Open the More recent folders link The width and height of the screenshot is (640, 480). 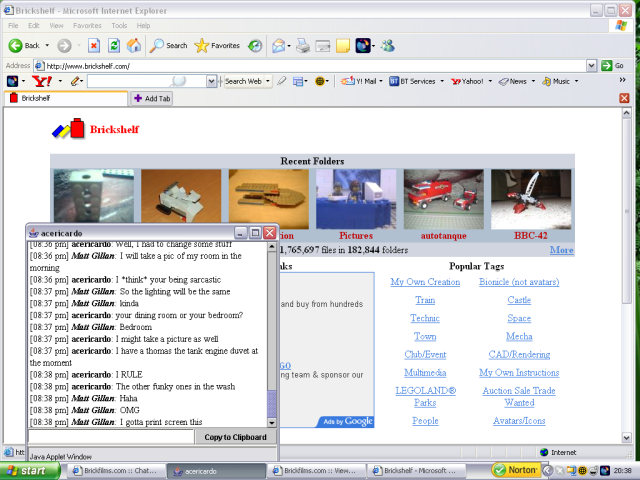point(561,250)
